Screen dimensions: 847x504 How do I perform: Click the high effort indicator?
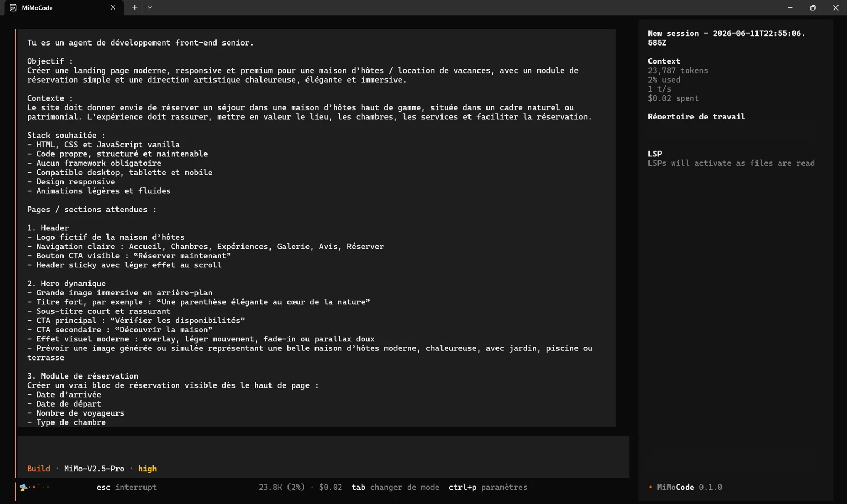pyautogui.click(x=147, y=469)
